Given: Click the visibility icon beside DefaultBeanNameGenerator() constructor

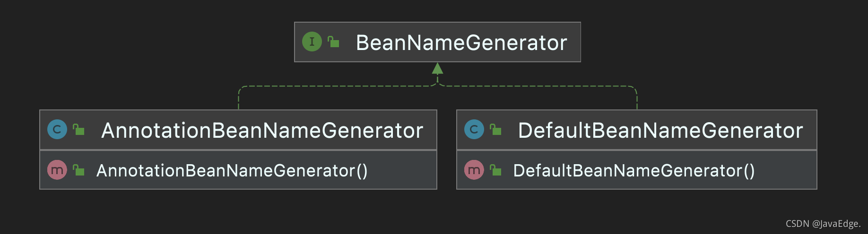Looking at the screenshot, I should click(496, 170).
